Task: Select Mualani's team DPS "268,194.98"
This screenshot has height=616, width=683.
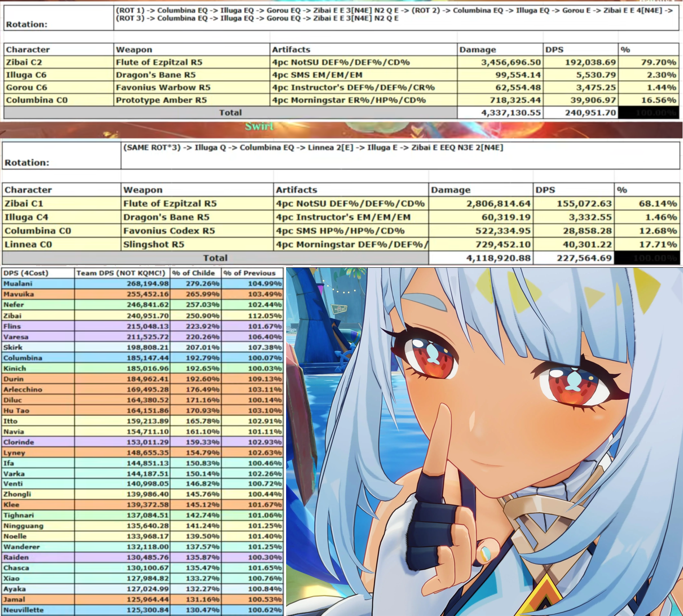Action: click(122, 284)
